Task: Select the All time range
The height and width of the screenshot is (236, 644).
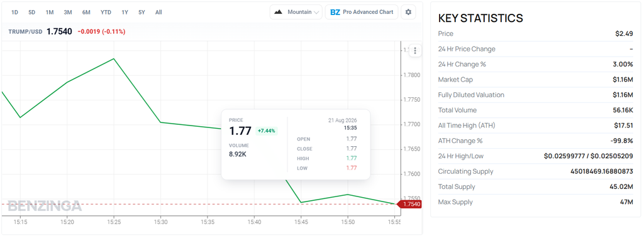Action: [158, 13]
